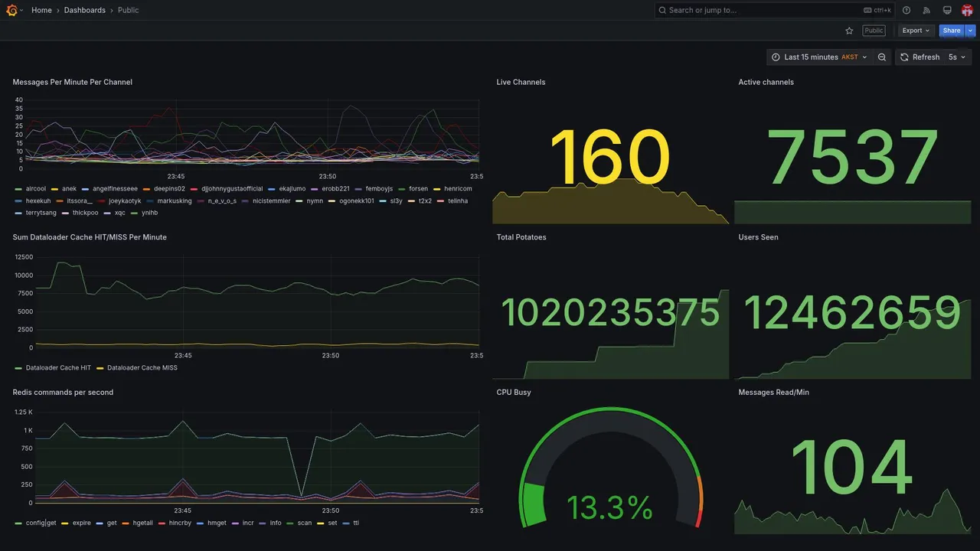980x551 pixels.
Task: Open the Grafana logo menu
Action: click(11, 10)
